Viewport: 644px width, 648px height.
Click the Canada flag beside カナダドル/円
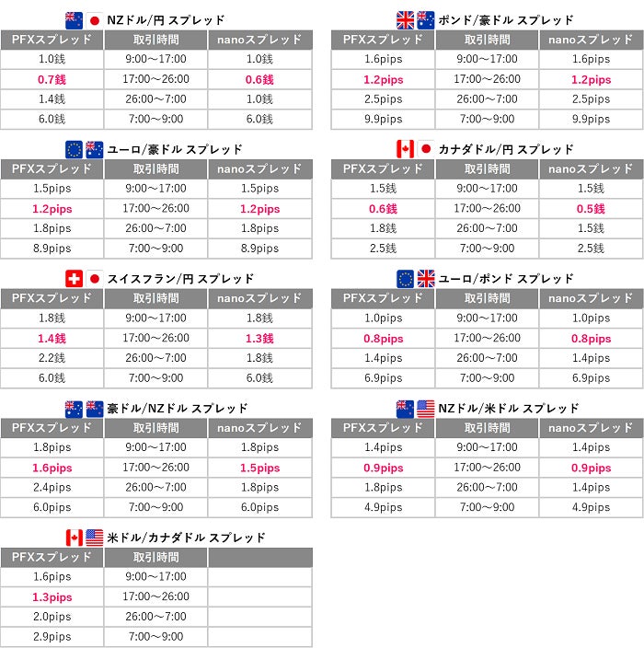[405, 149]
